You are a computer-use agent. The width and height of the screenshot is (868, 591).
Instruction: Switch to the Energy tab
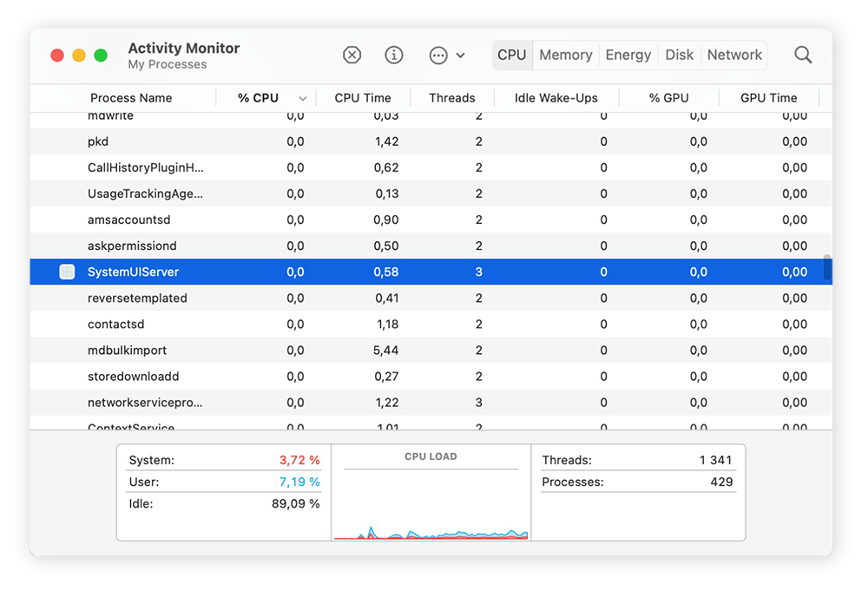(628, 55)
